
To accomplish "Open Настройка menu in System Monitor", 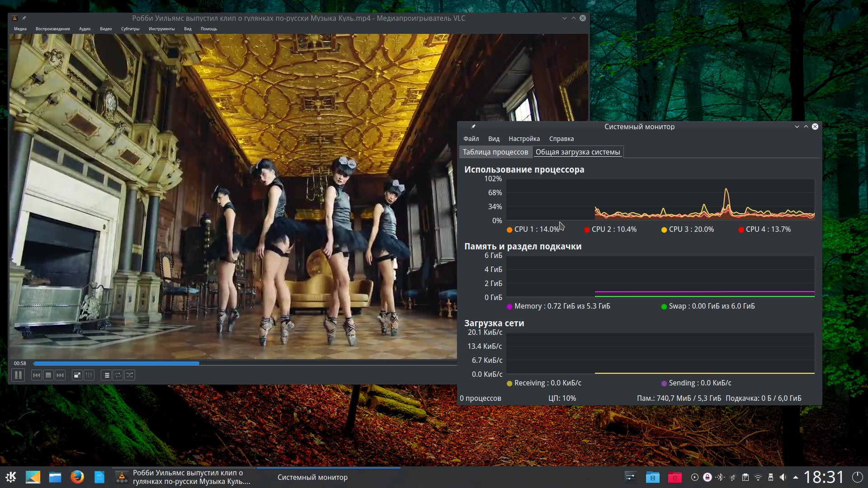I will 524,139.
